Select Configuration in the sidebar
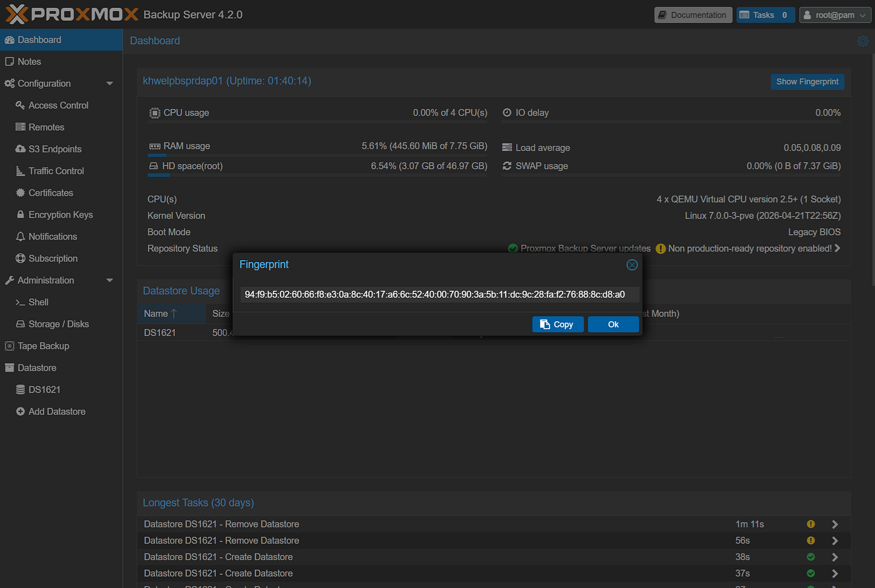This screenshot has width=875, height=588. coord(61,84)
